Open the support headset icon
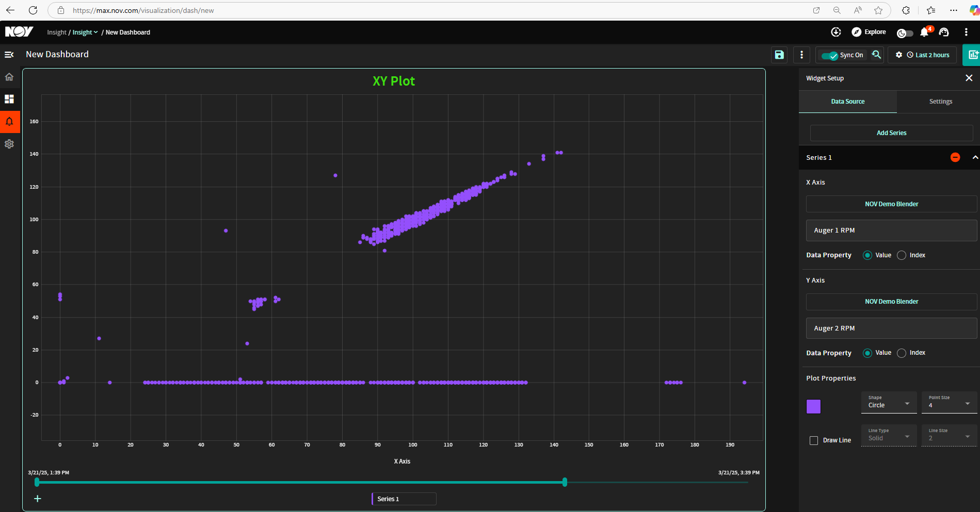Viewport: 980px width, 512px height. point(944,32)
